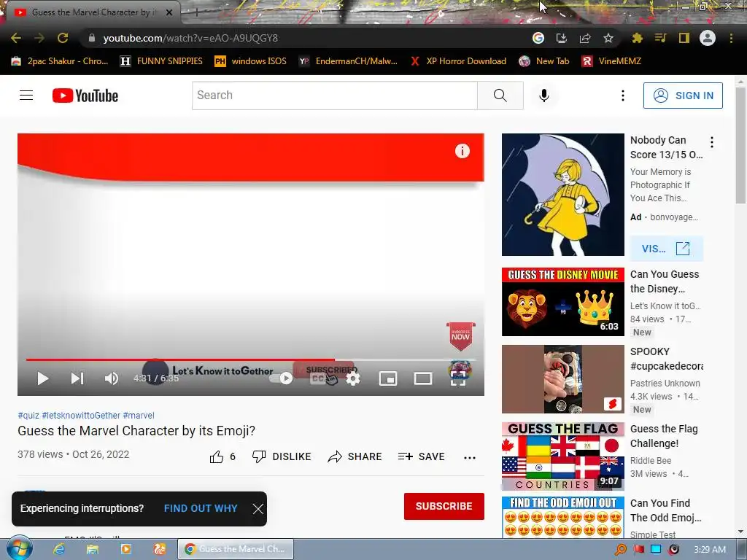The height and width of the screenshot is (560, 747).
Task: Click the SIGN IN button
Action: tap(683, 96)
